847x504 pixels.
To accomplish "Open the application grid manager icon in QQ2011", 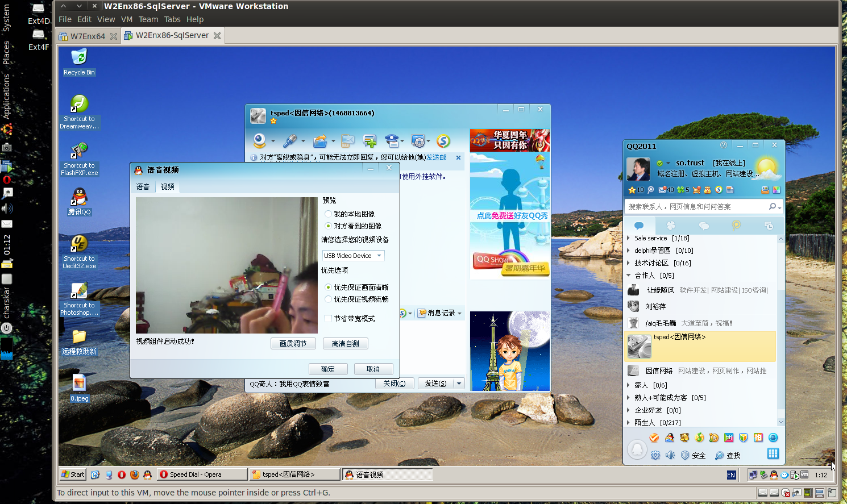I will click(x=773, y=453).
